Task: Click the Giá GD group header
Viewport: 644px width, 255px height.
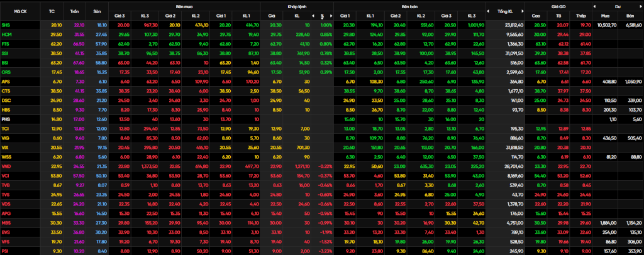Action: 558,6
